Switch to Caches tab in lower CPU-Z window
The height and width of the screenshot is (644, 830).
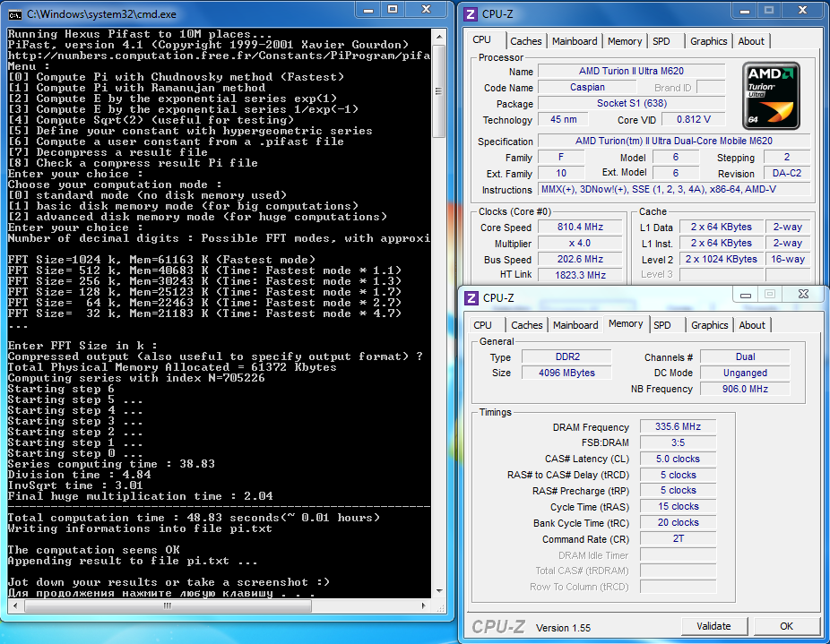tap(527, 325)
